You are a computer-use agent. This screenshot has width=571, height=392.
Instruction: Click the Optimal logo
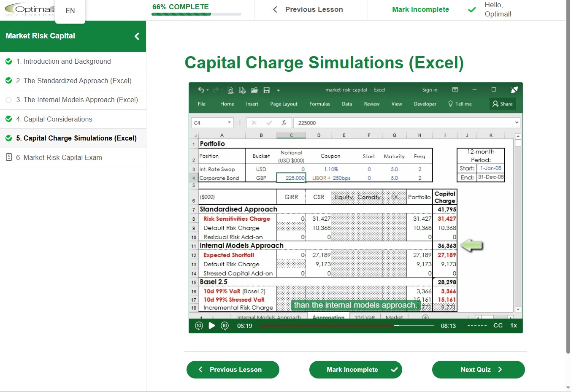pos(30,9)
